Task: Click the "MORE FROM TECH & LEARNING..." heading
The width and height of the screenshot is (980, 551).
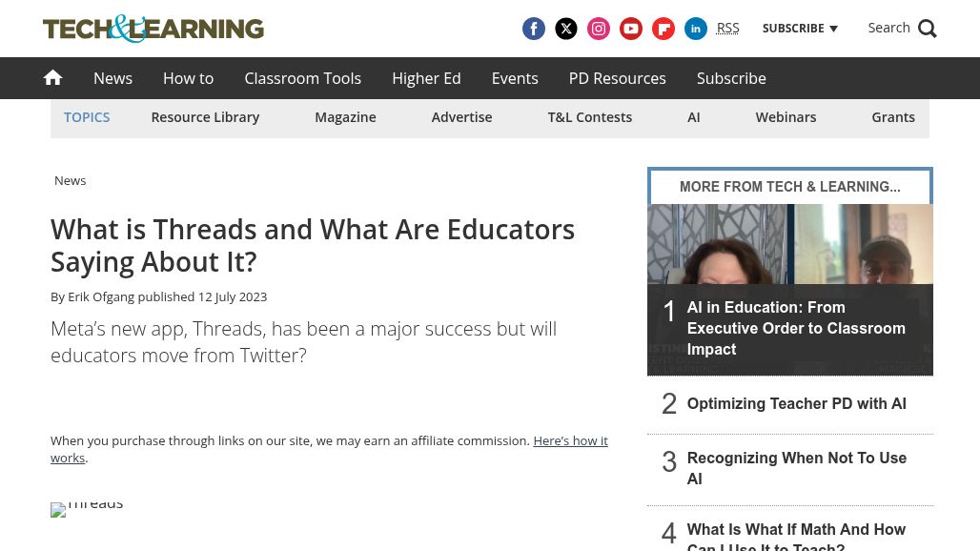Action: click(790, 187)
